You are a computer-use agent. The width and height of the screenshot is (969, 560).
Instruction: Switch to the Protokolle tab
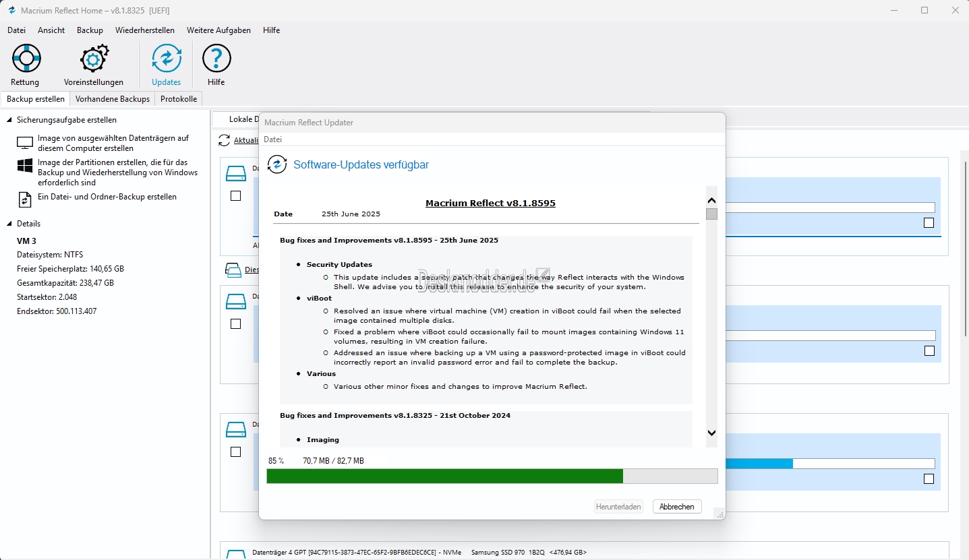(179, 99)
